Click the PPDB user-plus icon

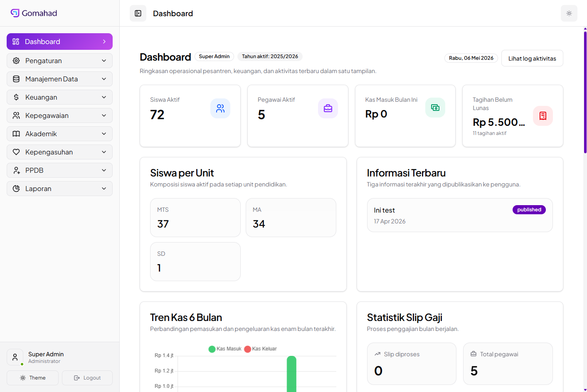coord(16,170)
